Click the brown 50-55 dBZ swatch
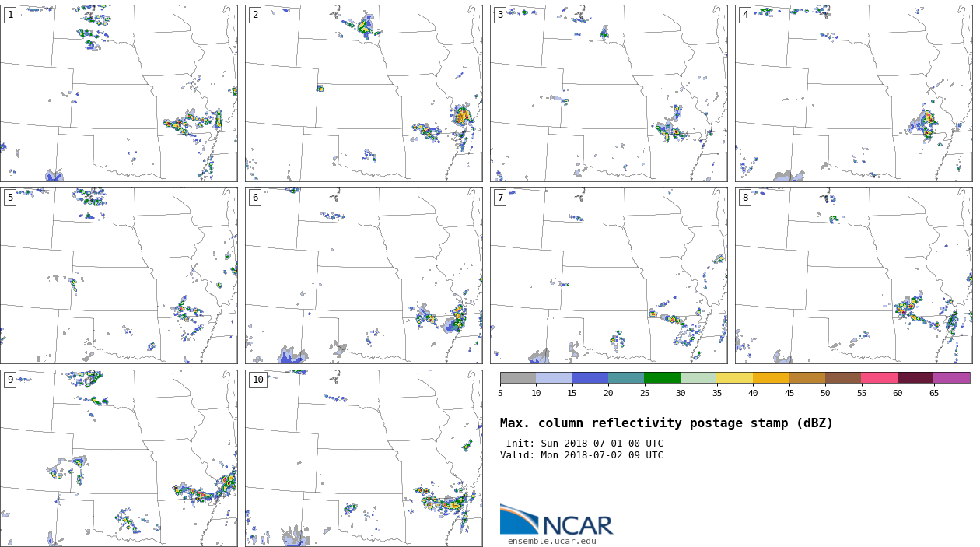This screenshot has height=547, width=980. [x=843, y=377]
